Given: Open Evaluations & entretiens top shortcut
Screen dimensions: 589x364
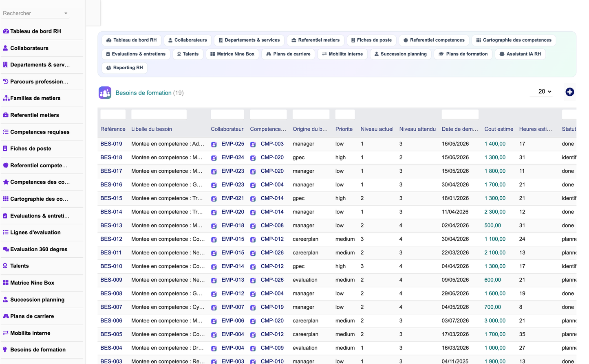Looking at the screenshot, I should click(136, 54).
